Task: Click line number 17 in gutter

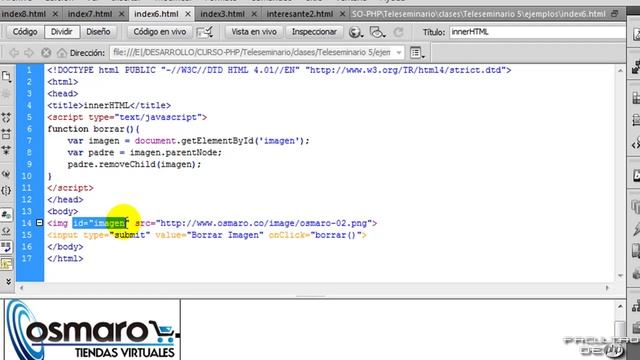Action: click(27, 259)
